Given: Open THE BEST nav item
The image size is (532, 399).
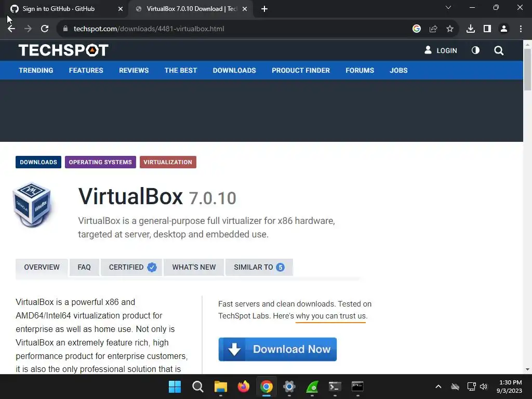Looking at the screenshot, I should click(180, 71).
